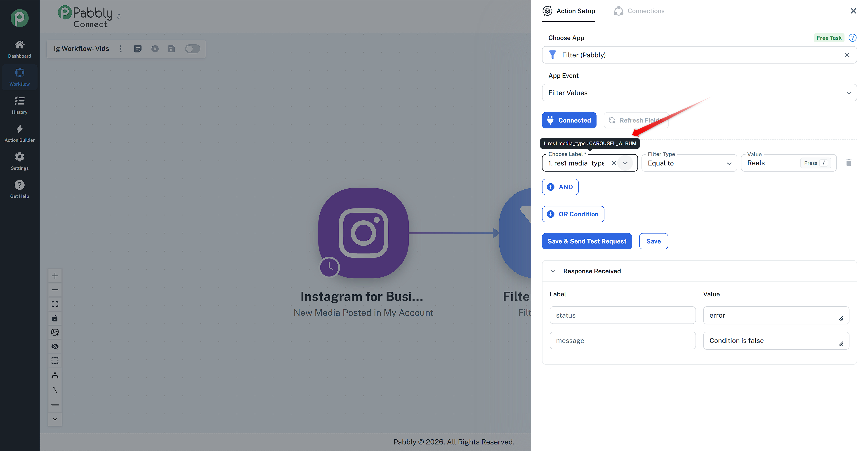Toggle the canvas lock icon
Viewport: 868px width, 451px height.
point(55,318)
